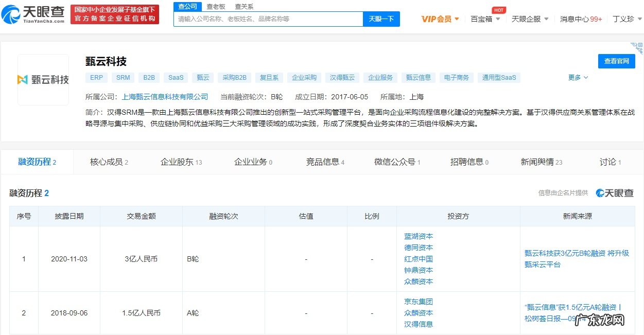
Task: Click the 国家中小企业发展子基金 red banner
Action: [115, 14]
